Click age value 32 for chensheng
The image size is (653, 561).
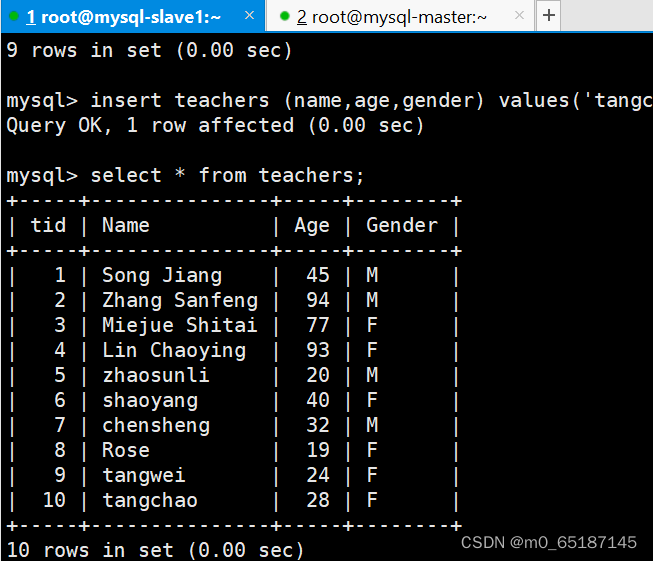[x=318, y=425]
